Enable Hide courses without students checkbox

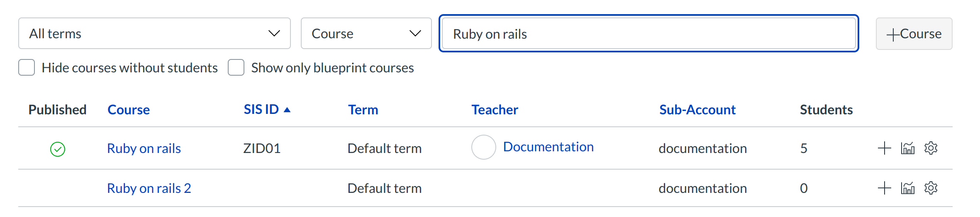27,67
